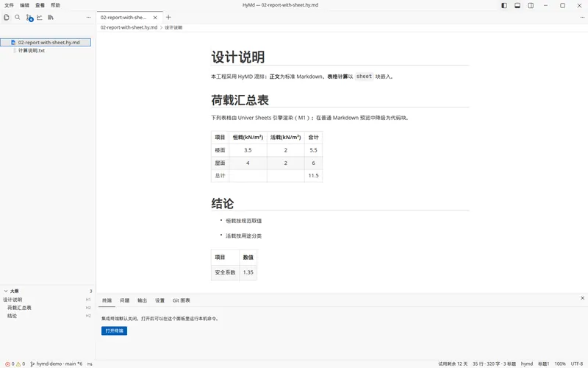Click the 总计 row label cell
Screen dimensions: 588x368
coord(220,176)
